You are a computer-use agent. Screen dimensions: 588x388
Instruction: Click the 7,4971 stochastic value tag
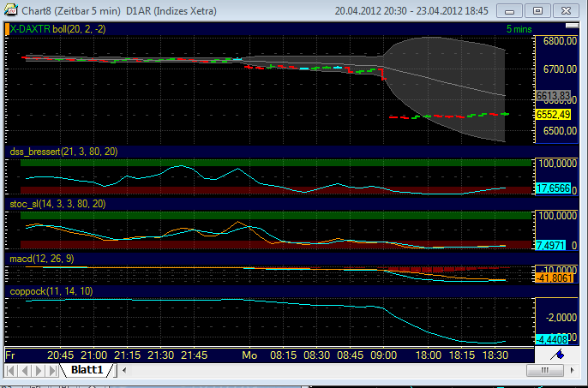point(550,246)
